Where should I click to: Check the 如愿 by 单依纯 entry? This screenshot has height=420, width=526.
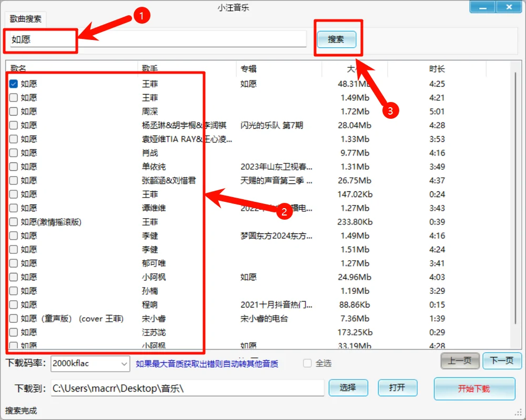click(x=13, y=167)
